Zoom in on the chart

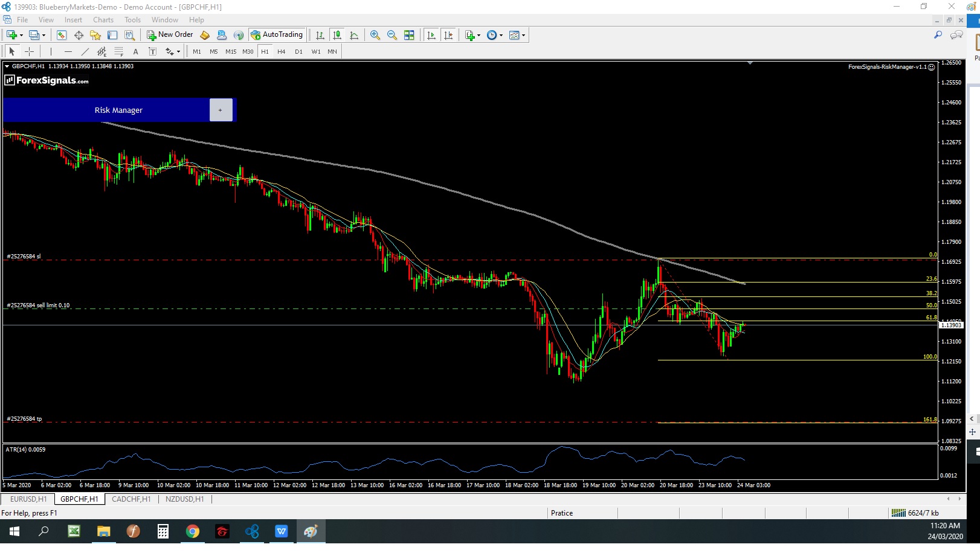point(375,35)
